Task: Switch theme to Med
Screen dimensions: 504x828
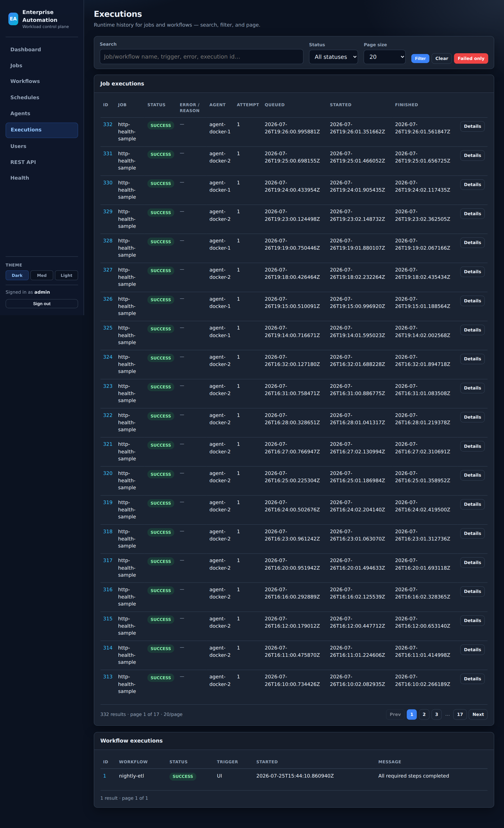Action: pyautogui.click(x=42, y=275)
